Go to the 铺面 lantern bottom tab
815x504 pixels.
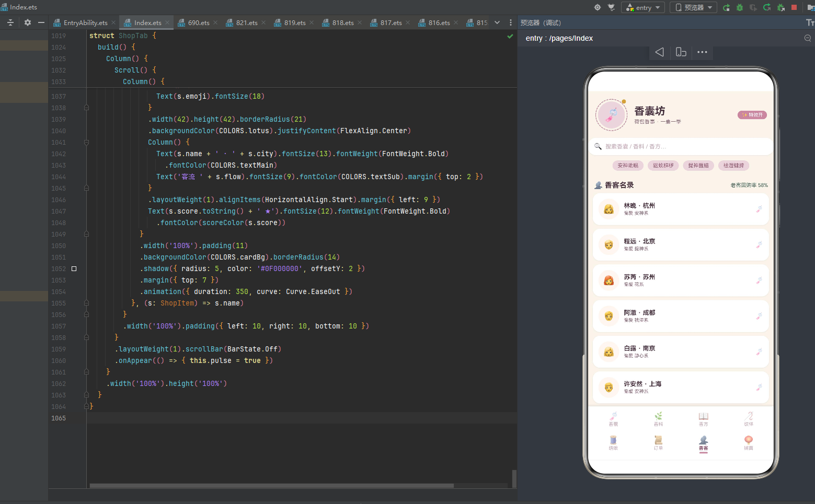(749, 443)
